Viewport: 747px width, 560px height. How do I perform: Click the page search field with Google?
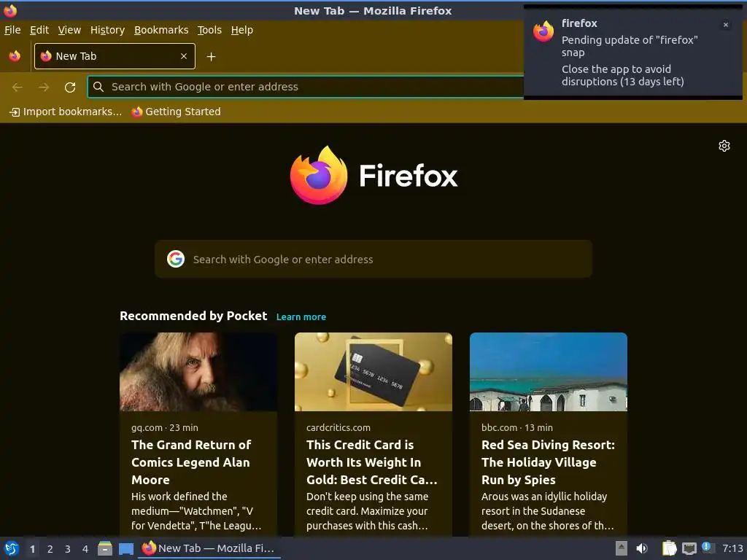pos(373,259)
